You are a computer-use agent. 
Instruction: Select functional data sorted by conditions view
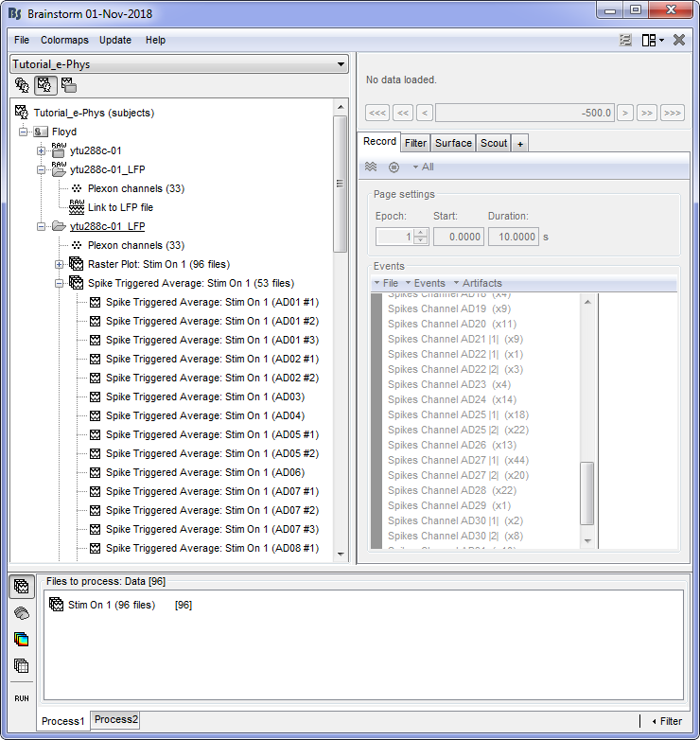[x=68, y=85]
